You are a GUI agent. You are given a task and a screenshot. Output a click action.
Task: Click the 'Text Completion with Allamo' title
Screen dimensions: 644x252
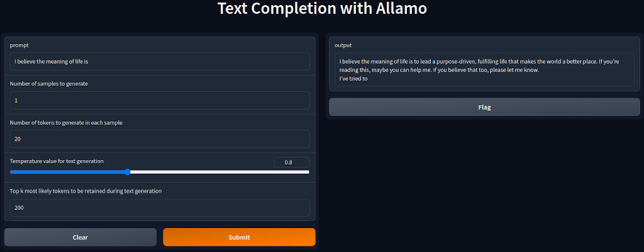tap(322, 9)
